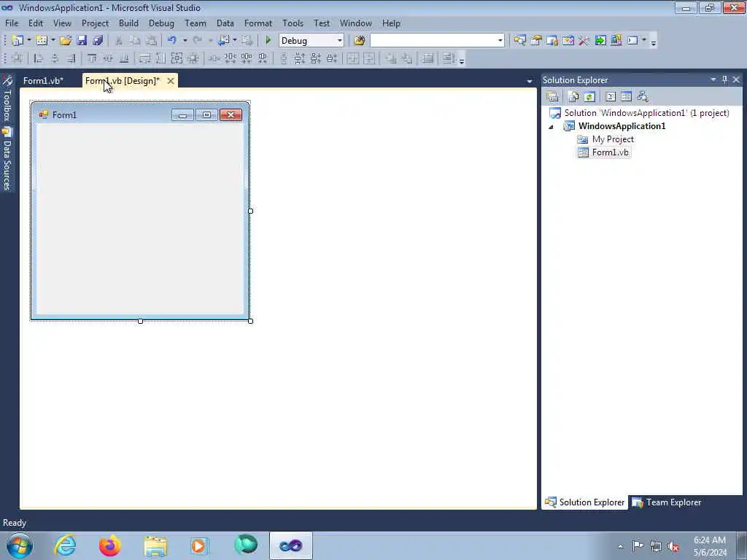Start debugging with the green play arrow
The width and height of the screenshot is (747, 560).
point(268,41)
